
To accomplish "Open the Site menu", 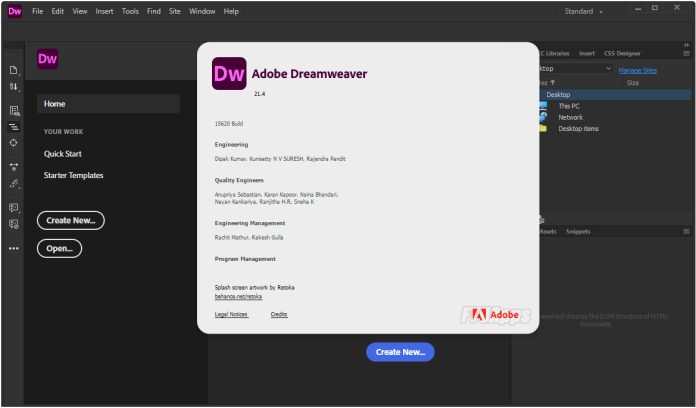I will 175,11.
